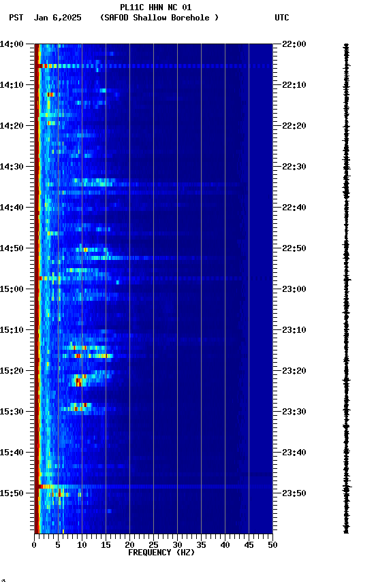This screenshot has width=376, height=588.
Task: Click the station title PL11C HHN NC 01
Action: point(156,7)
